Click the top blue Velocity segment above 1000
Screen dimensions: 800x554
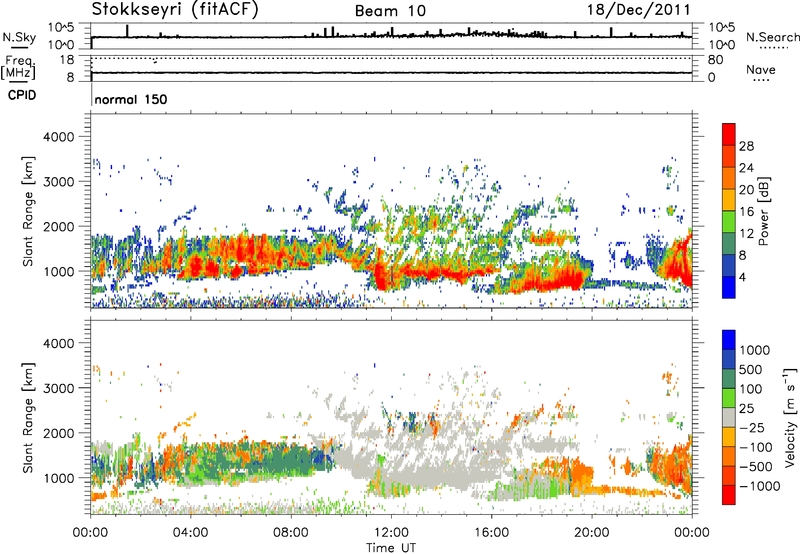[729, 340]
